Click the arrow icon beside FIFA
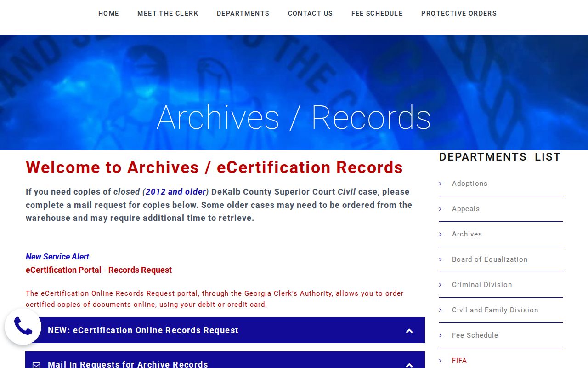588x368 pixels. coord(441,361)
